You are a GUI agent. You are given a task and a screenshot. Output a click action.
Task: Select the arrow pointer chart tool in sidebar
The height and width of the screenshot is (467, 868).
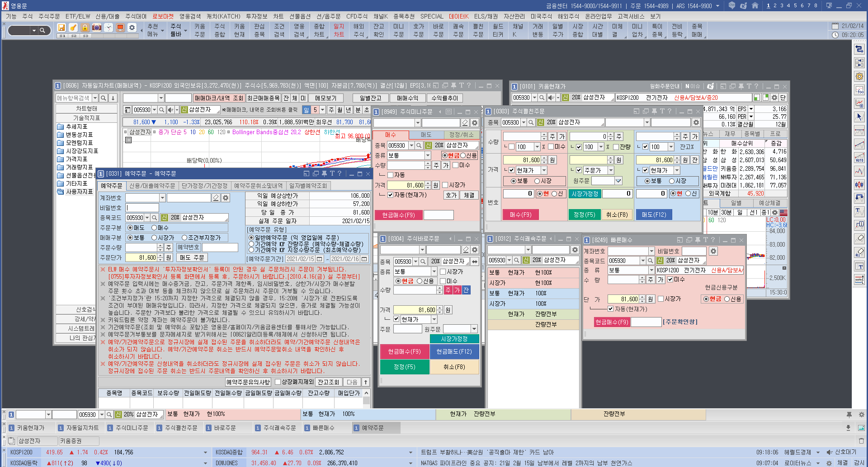(859, 117)
